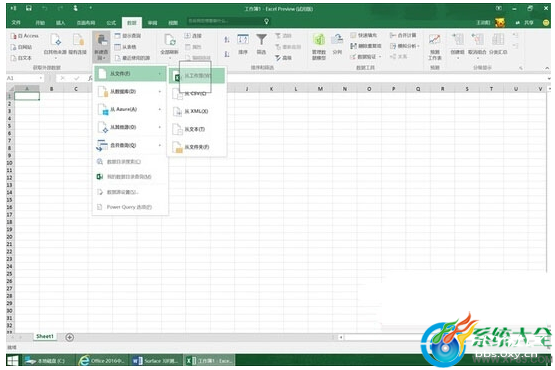Viewport: 555px width, 370px height.
Task: Expand From Database (从数据库) submenu
Action: [130, 92]
